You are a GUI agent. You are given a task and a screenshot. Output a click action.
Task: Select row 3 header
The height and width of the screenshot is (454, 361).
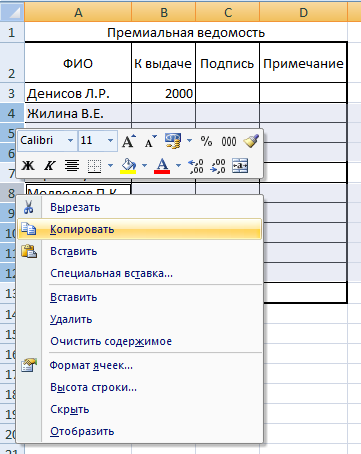(x=12, y=93)
